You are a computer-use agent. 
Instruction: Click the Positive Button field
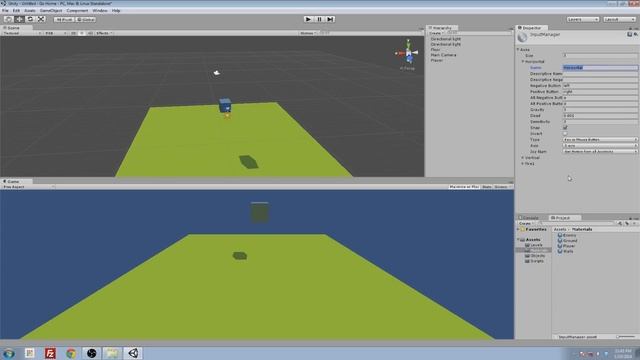click(x=600, y=92)
